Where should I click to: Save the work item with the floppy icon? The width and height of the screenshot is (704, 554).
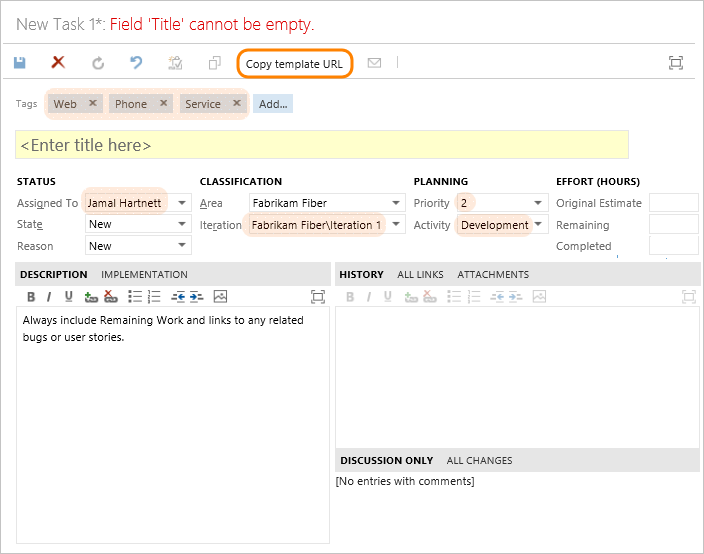pos(19,63)
